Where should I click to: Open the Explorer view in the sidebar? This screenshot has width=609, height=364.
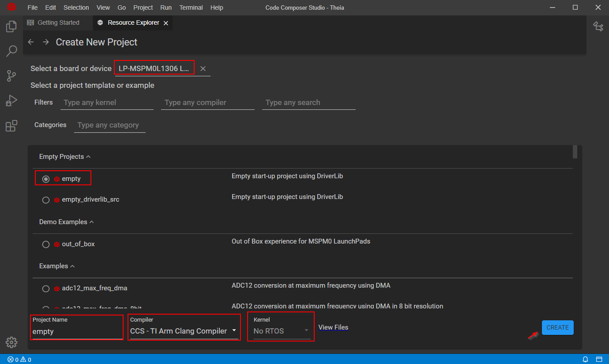[11, 26]
